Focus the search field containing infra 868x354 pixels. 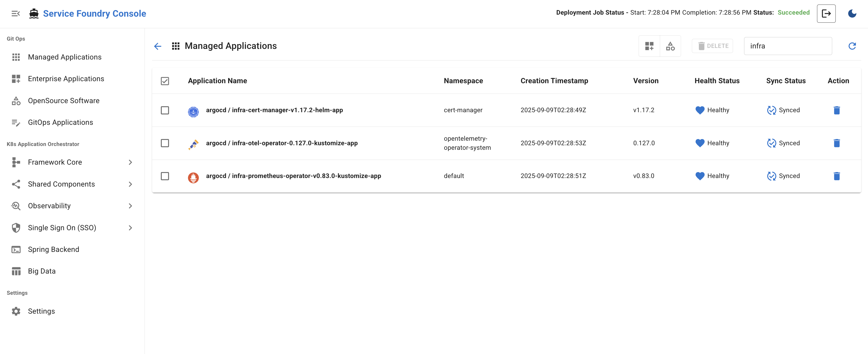(x=788, y=46)
